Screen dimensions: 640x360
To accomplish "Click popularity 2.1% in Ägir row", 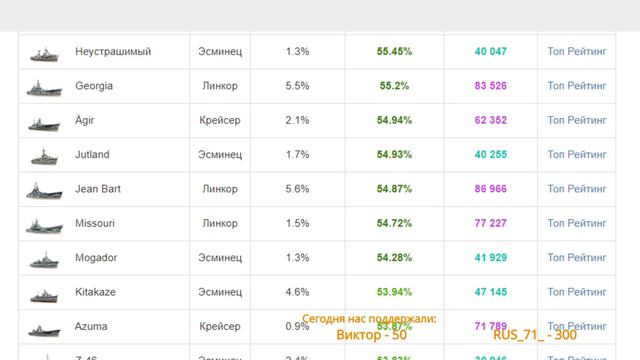I will pos(297,120).
